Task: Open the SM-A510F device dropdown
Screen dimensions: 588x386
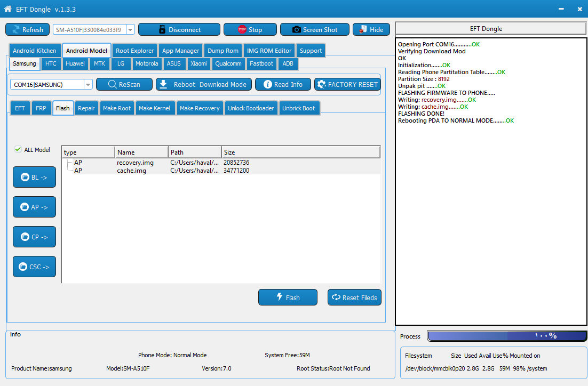Action: pyautogui.click(x=131, y=30)
